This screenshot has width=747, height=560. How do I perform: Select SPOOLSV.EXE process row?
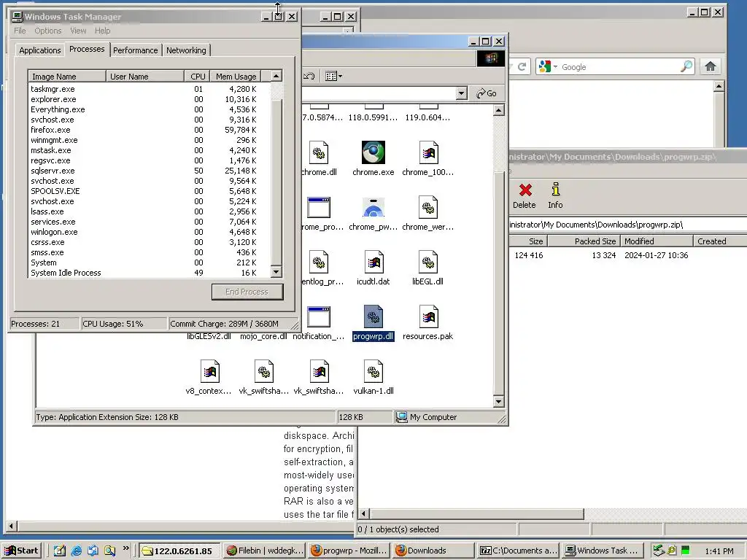click(x=149, y=191)
